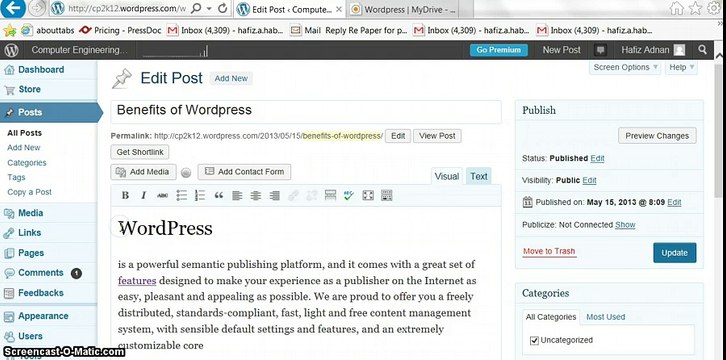Run the proofread spellcheck tool
The width and height of the screenshot is (726, 360).
tap(349, 196)
